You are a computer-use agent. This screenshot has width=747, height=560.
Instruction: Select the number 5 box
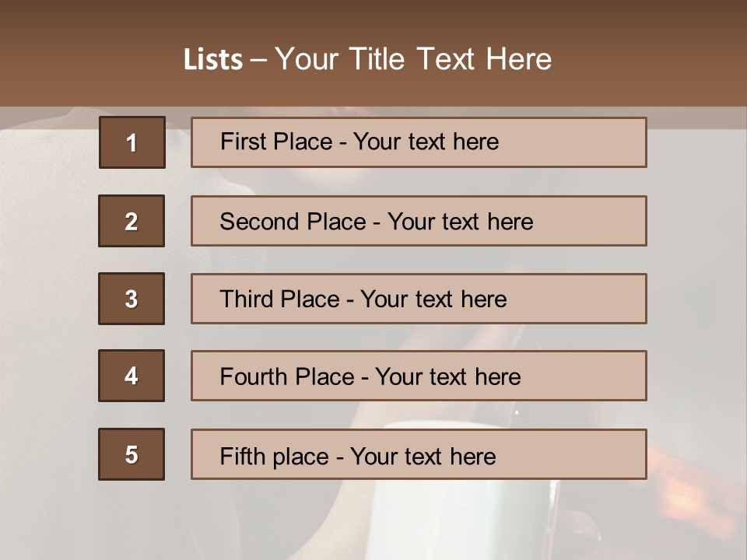point(132,454)
